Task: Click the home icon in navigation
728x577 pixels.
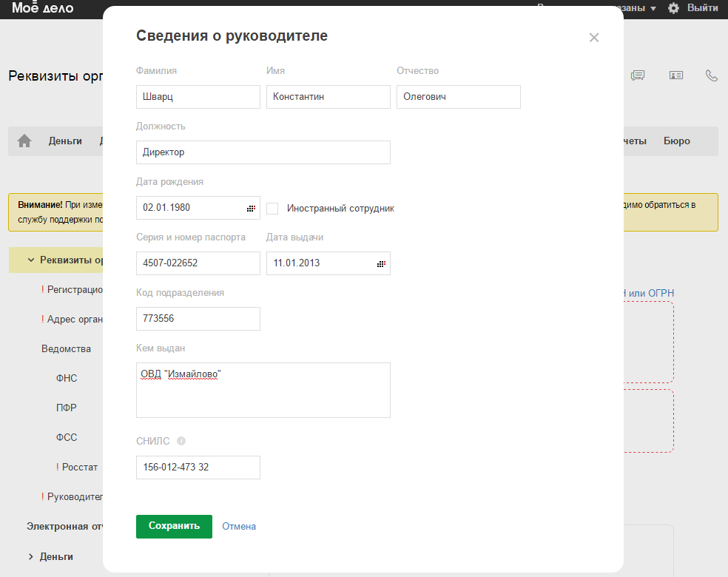Action: point(24,141)
